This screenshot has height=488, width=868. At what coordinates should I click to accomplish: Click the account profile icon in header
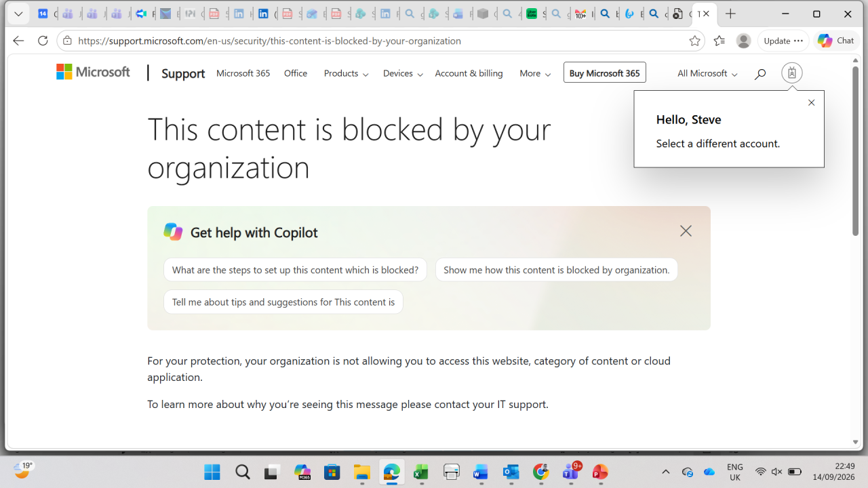(x=791, y=73)
